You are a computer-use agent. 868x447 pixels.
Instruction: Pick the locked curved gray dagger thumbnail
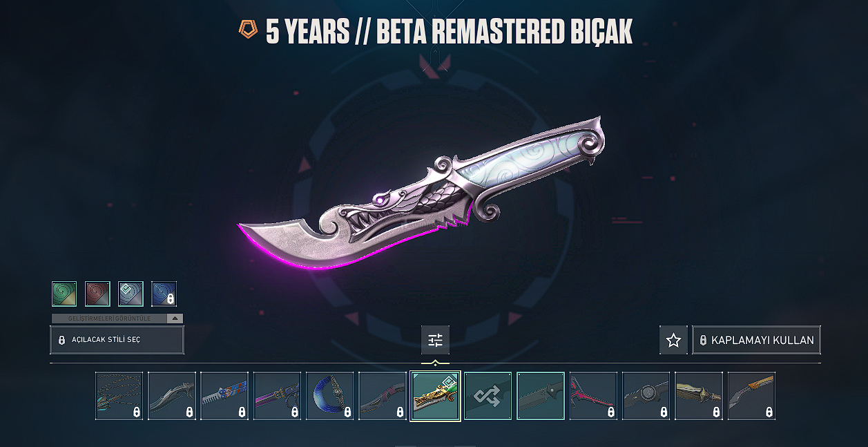(172, 396)
